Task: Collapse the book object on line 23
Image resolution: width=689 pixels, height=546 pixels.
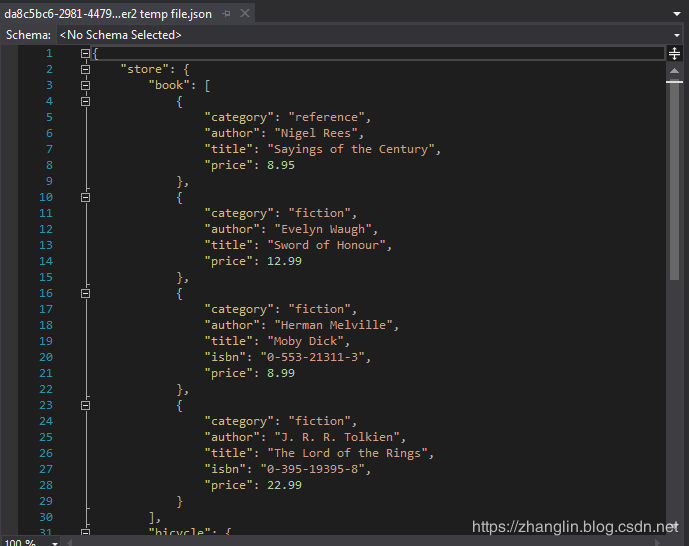Action: [x=85, y=405]
